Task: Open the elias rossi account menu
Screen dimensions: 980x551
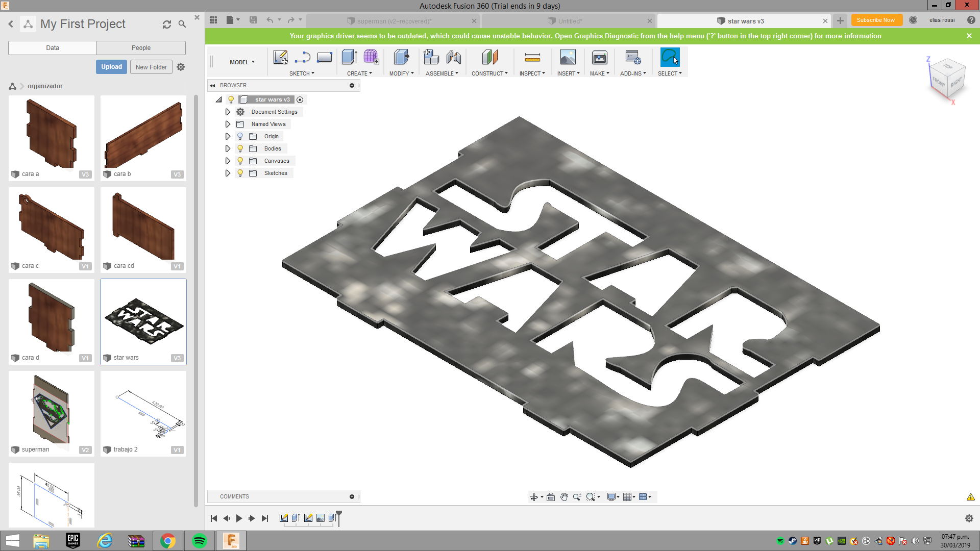Action: 942,20
